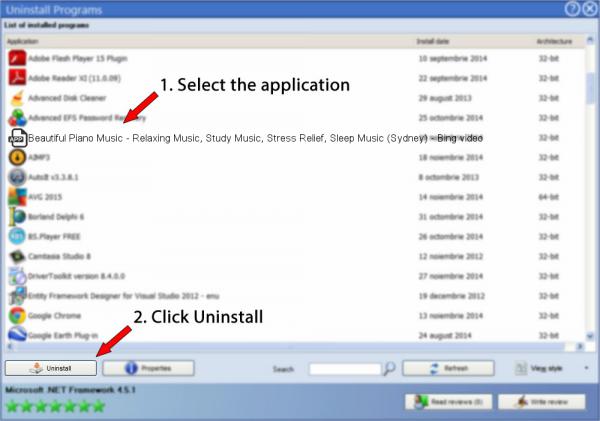
Task: Click the Entity Framework Designer icon
Action: 17,296
